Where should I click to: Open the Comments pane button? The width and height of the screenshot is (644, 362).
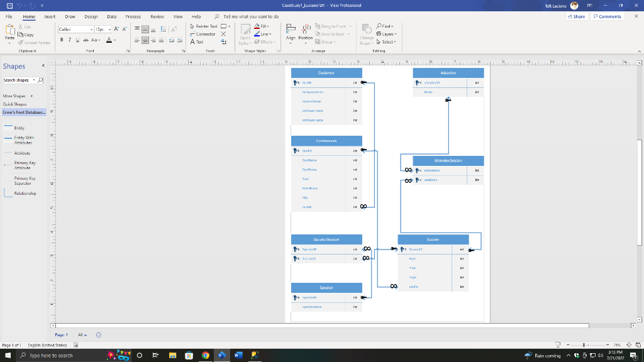point(608,17)
